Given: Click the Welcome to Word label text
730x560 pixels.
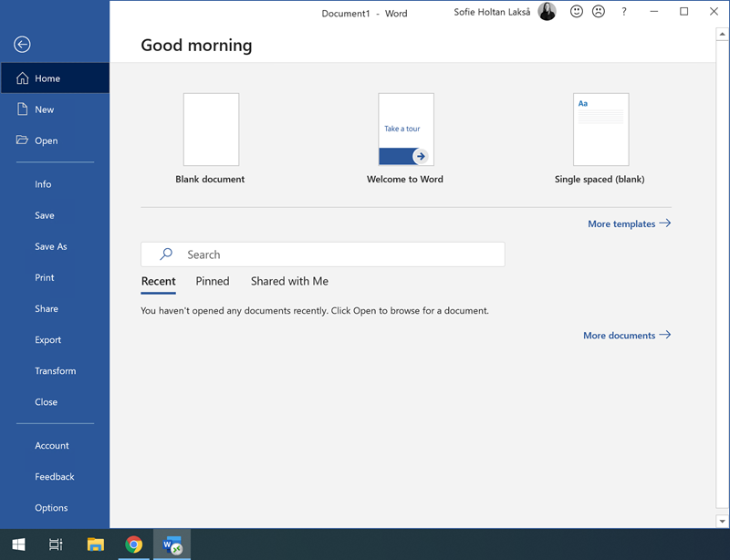Looking at the screenshot, I should tap(405, 180).
